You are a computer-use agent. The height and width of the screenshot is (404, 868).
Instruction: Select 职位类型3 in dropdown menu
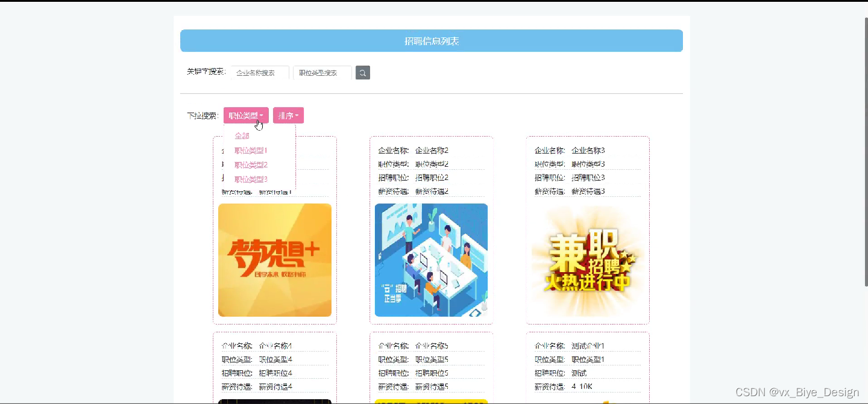251,179
